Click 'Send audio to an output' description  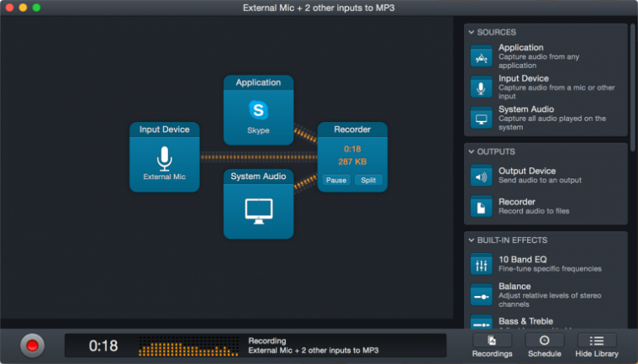540,180
